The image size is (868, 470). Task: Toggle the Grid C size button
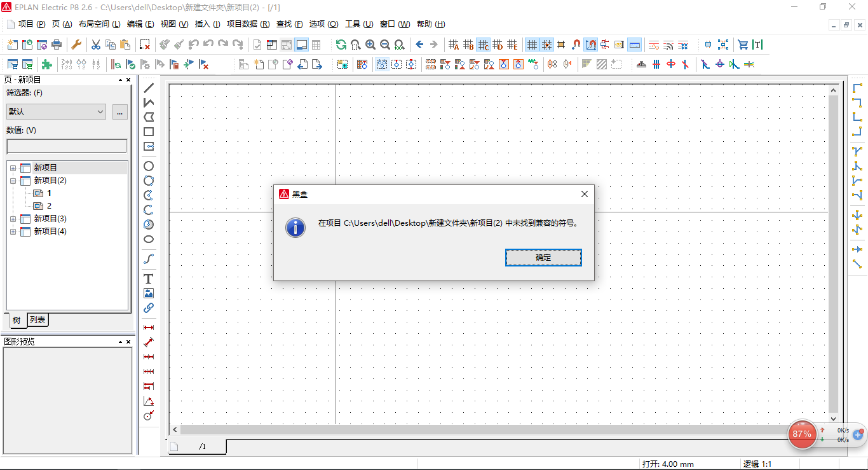point(483,45)
